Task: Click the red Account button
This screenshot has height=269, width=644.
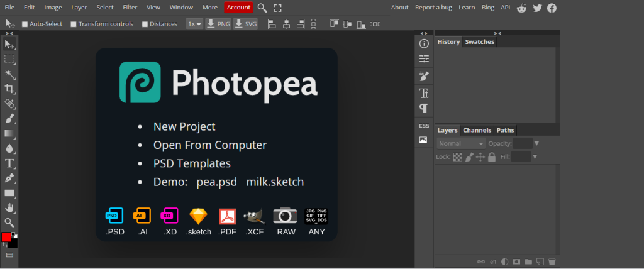Action: coord(238,8)
